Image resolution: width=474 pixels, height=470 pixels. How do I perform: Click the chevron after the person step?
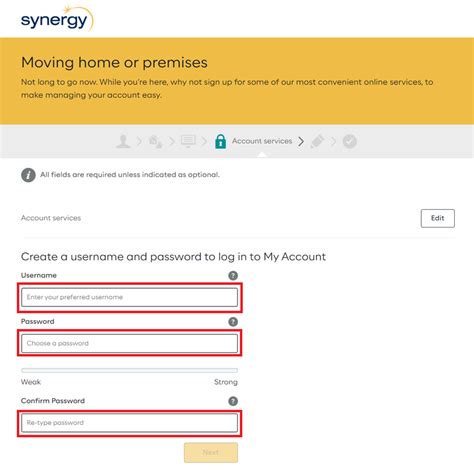[139, 141]
